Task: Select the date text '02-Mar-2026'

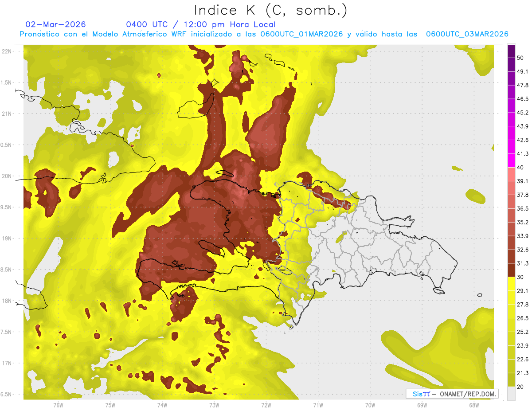Action: click(x=56, y=24)
